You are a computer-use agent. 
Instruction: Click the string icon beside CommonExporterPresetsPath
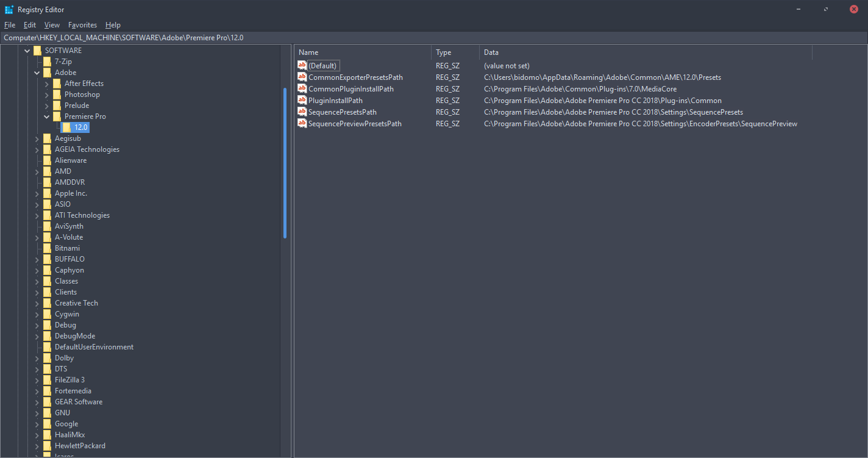[x=302, y=77]
